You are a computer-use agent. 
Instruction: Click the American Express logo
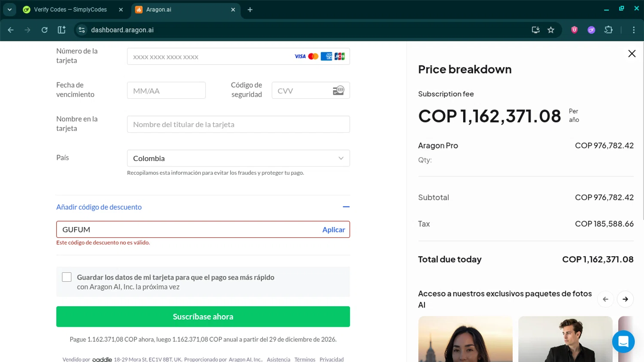point(326,56)
